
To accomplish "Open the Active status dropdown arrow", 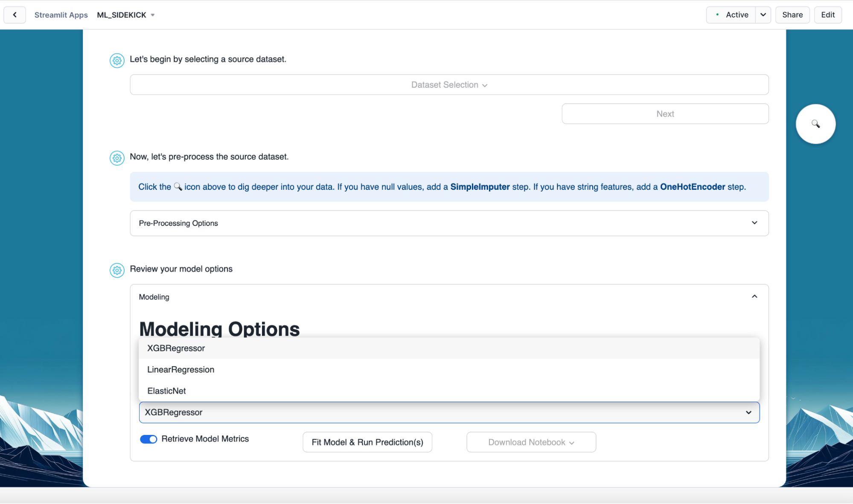I will click(x=763, y=15).
